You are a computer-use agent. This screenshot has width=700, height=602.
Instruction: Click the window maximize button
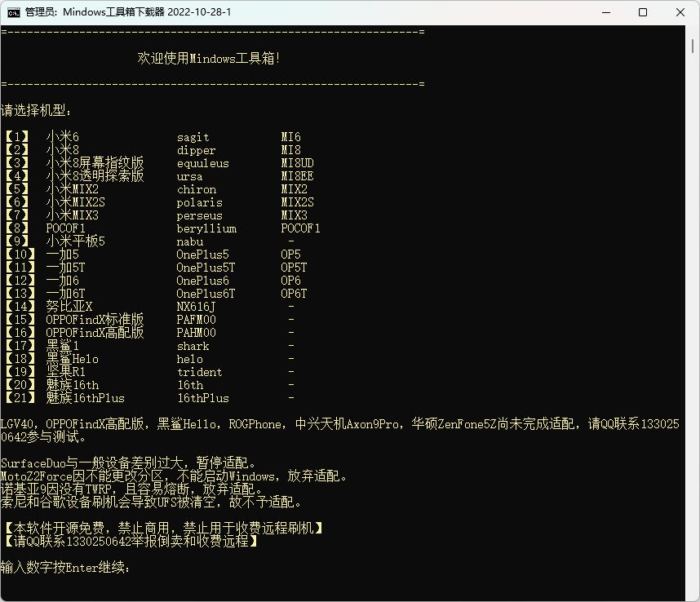point(641,12)
